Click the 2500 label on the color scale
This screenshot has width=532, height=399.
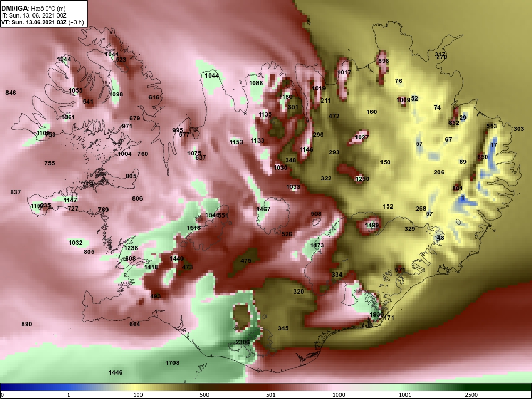click(471, 395)
